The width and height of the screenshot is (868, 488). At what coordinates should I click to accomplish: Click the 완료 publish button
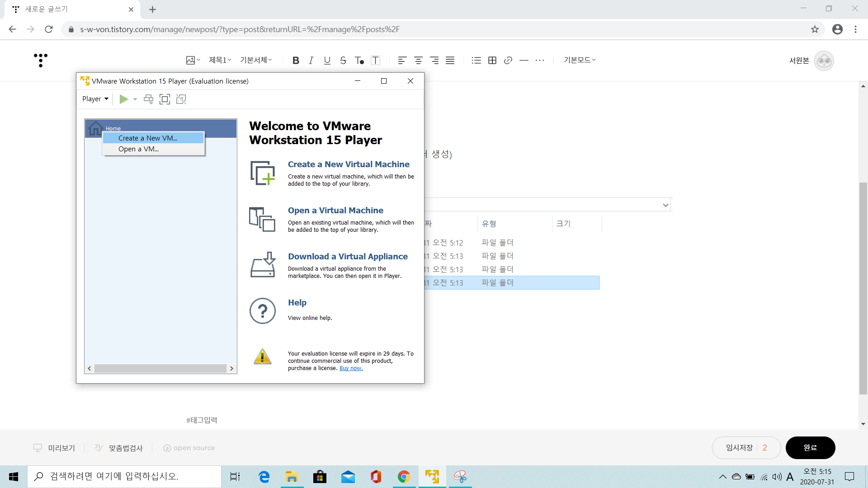point(810,448)
